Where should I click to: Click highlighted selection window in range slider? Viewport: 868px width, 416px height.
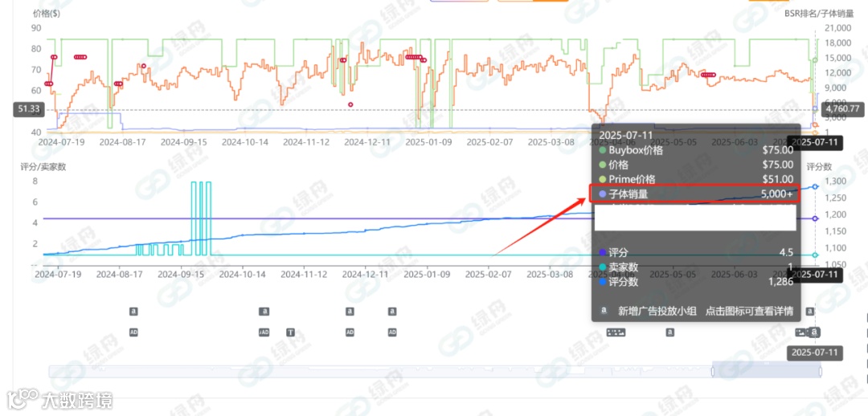coord(766,370)
